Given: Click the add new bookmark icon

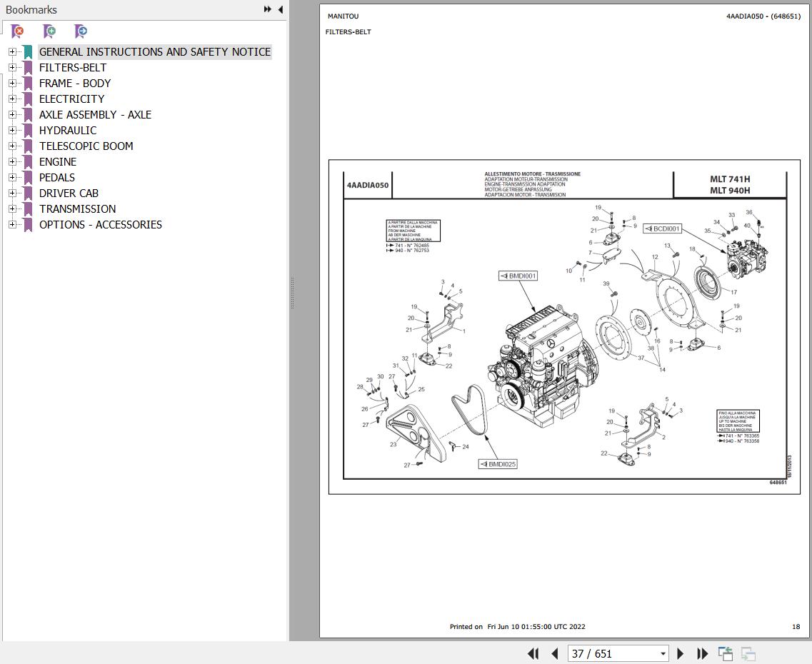Looking at the screenshot, I should [x=49, y=31].
